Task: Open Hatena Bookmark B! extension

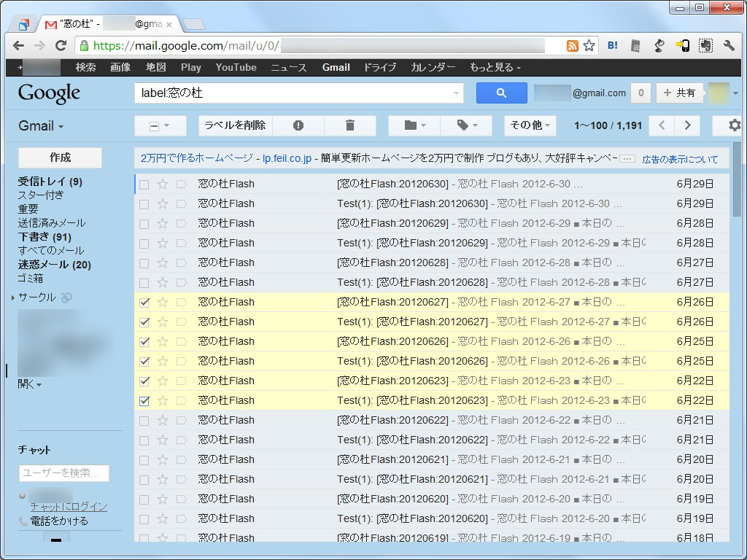Action: click(611, 45)
